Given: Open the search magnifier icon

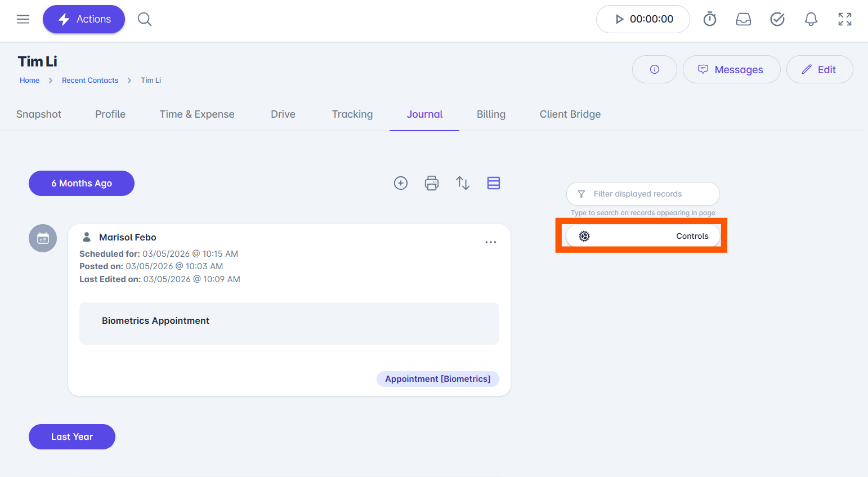Looking at the screenshot, I should point(145,19).
